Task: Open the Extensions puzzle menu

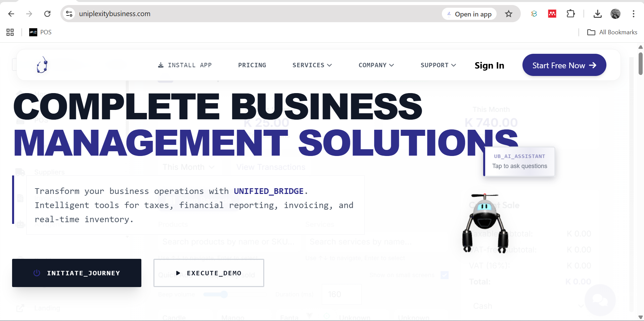Action: click(571, 14)
